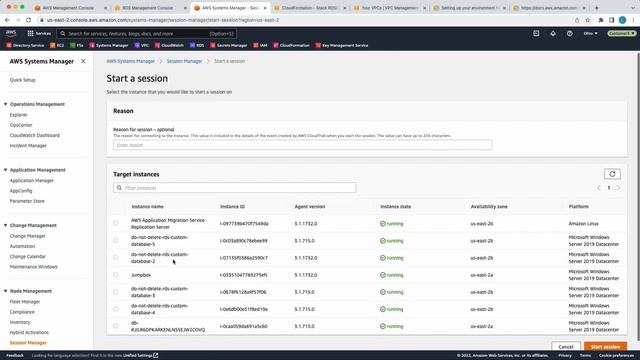Click the EC2 favorite shortcut
The height and width of the screenshot is (360, 640).
(x=57, y=45)
